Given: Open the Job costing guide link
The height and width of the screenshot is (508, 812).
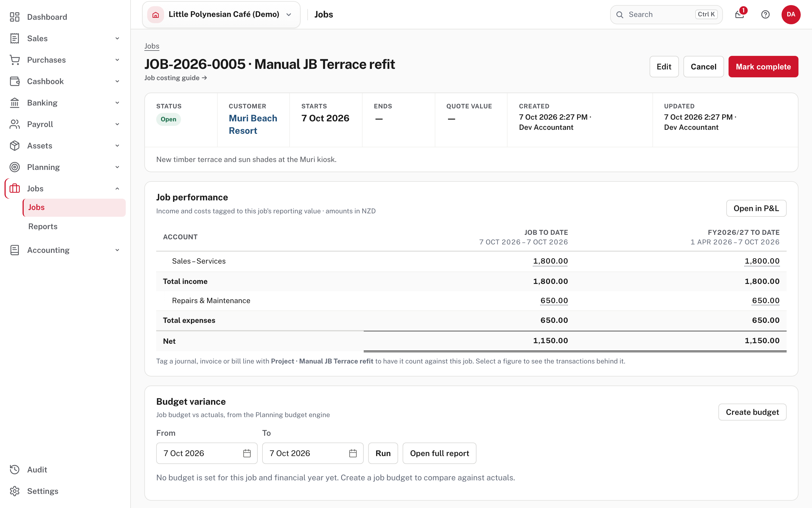Looking at the screenshot, I should pyautogui.click(x=175, y=78).
